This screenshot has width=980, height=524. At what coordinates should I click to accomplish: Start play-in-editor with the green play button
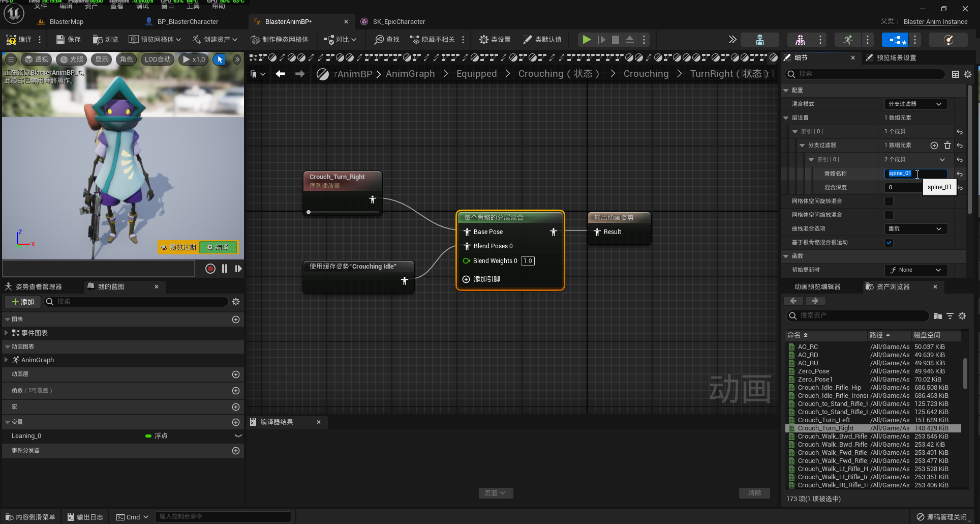[586, 40]
